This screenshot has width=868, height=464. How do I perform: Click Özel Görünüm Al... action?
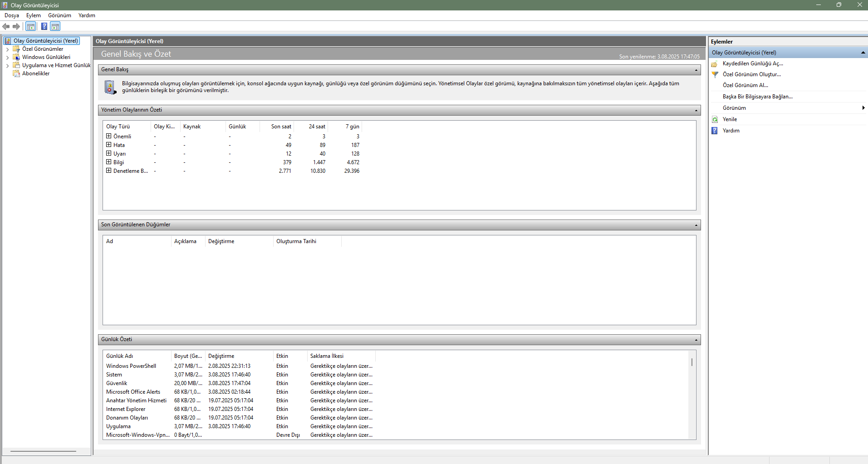point(745,85)
